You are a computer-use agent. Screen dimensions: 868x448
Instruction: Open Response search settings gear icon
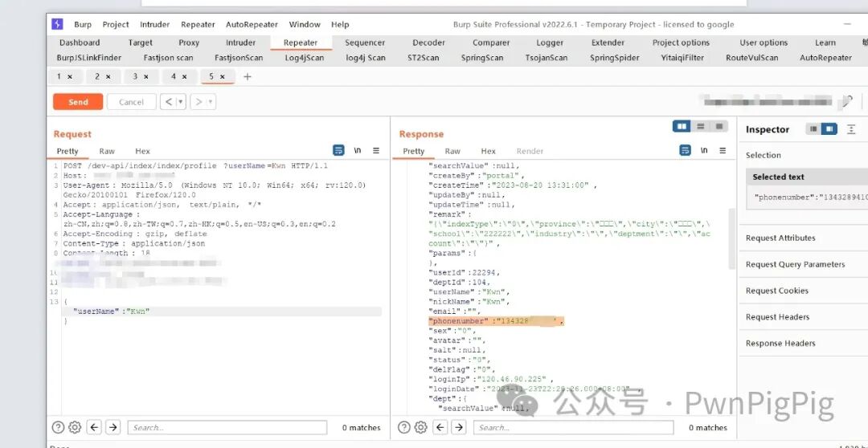pos(420,427)
